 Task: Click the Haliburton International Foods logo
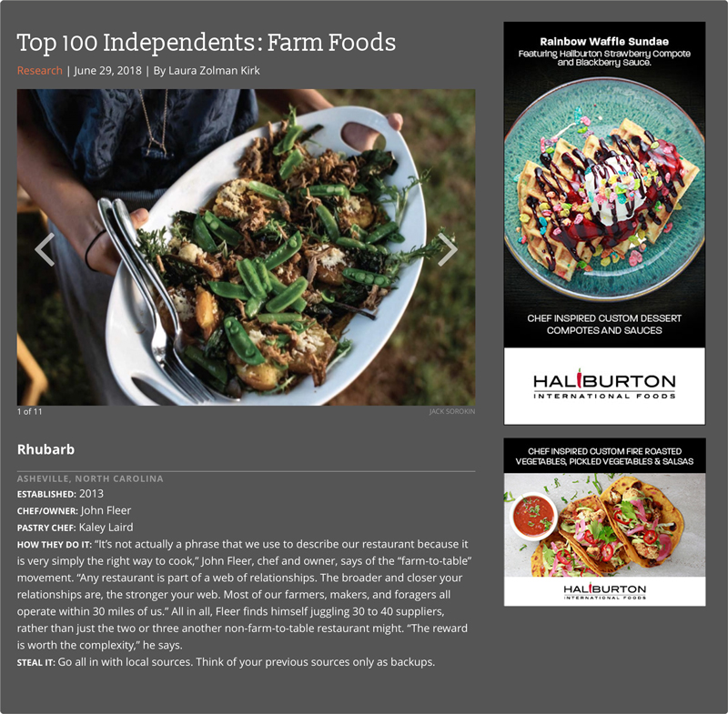pyautogui.click(x=604, y=384)
